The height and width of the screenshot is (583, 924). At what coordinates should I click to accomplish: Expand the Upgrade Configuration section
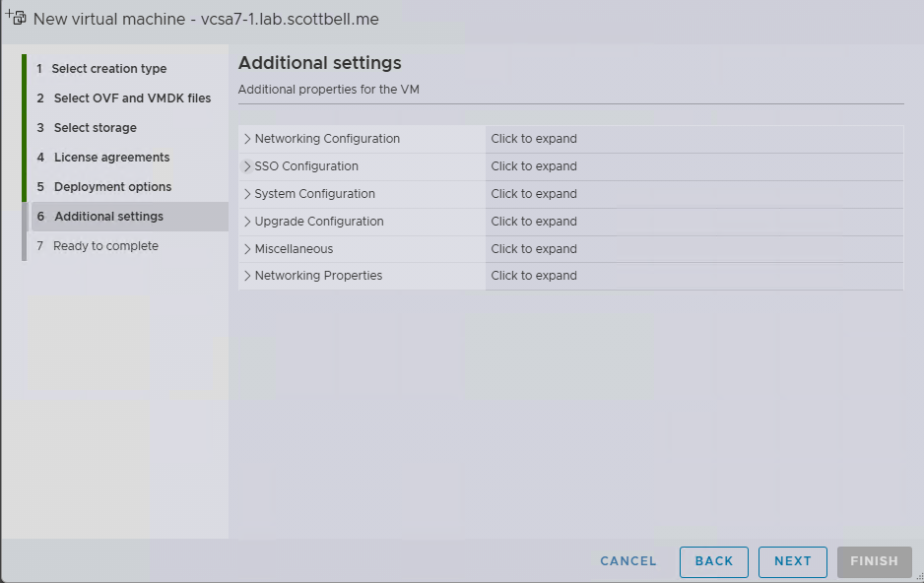318,222
